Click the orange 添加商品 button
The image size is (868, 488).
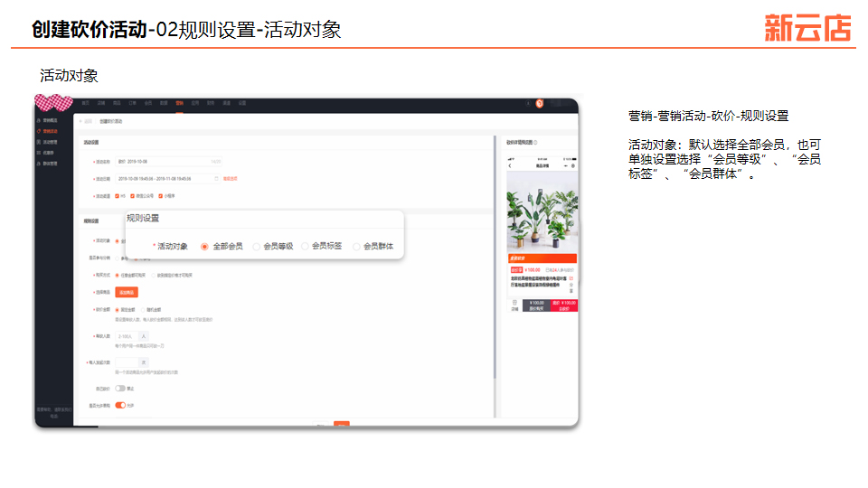click(x=127, y=292)
